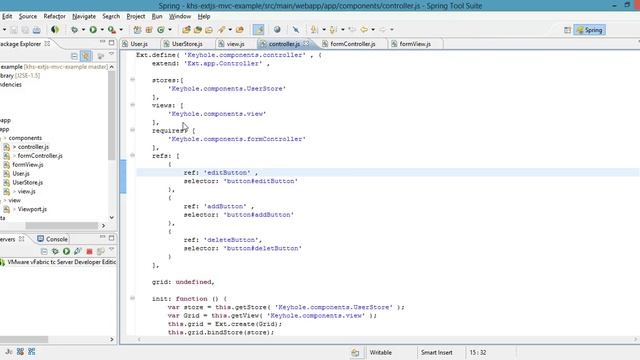Screen dimensions: 640x360
Task: Open the Help menu
Action: [x=204, y=16]
